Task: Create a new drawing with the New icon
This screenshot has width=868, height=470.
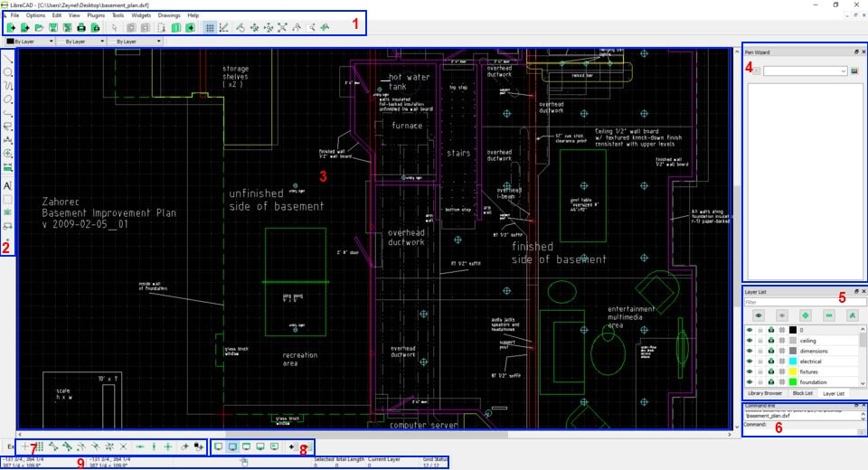Action: click(11, 27)
